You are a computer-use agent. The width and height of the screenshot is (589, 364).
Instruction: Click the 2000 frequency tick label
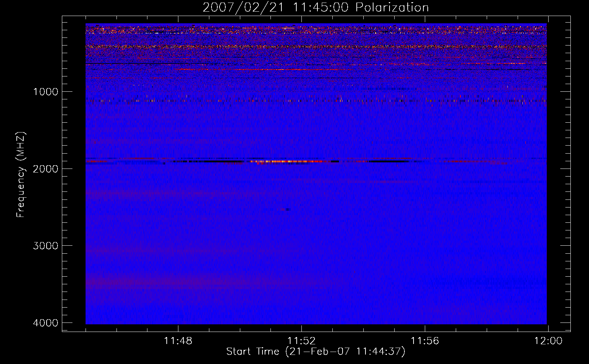coord(46,169)
